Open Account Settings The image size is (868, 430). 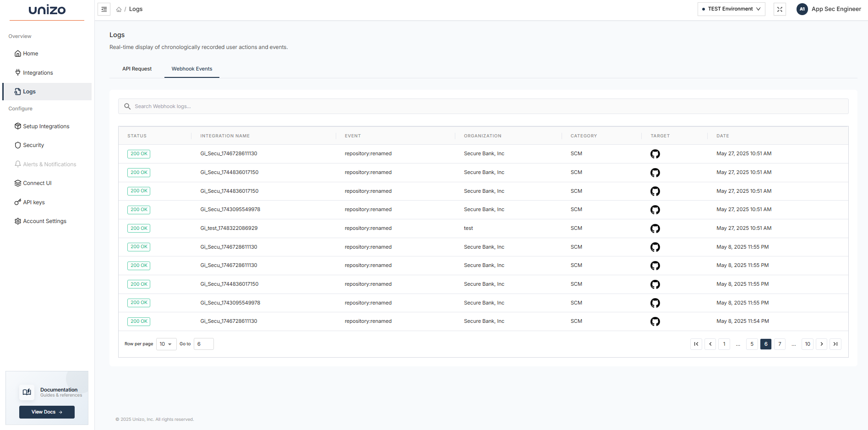pos(44,221)
